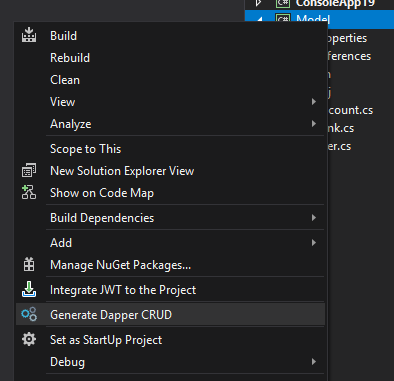Choose Scope to This

85,149
